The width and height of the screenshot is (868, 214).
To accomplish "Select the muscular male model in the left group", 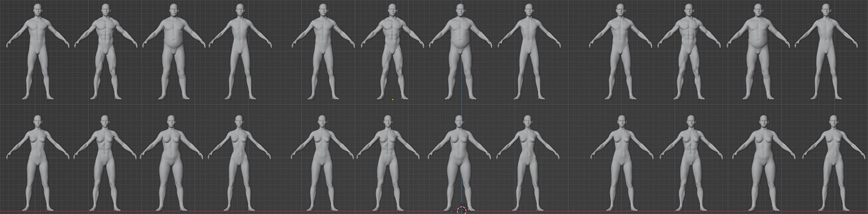I will coord(106,51).
